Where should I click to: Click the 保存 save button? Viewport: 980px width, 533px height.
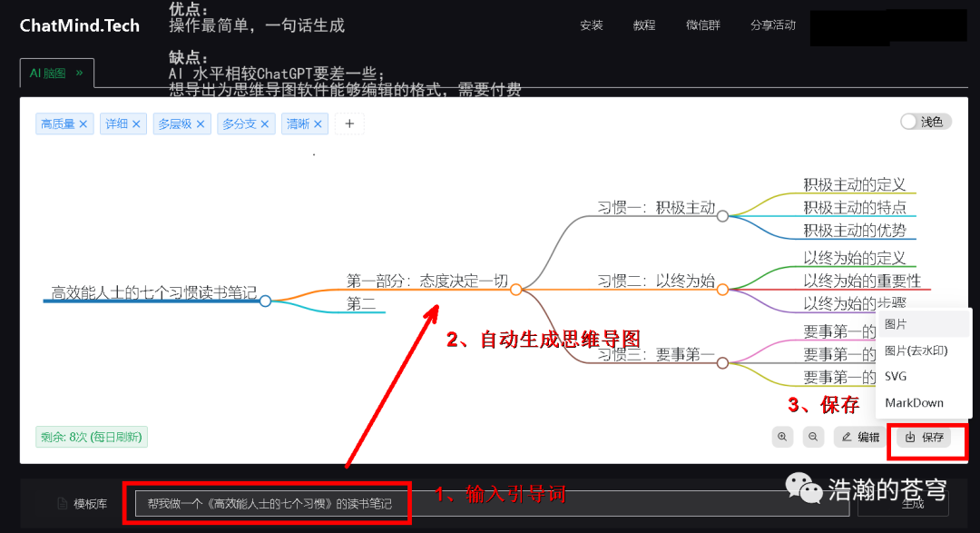click(925, 437)
